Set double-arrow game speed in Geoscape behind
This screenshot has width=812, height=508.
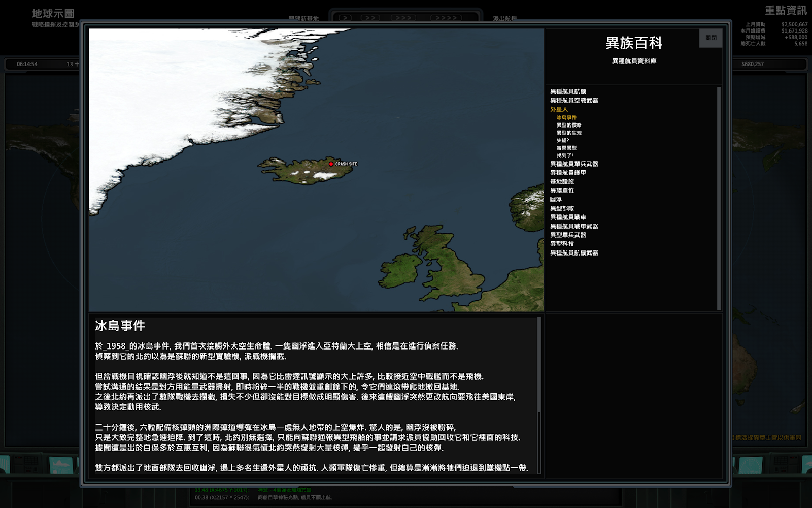click(x=370, y=18)
